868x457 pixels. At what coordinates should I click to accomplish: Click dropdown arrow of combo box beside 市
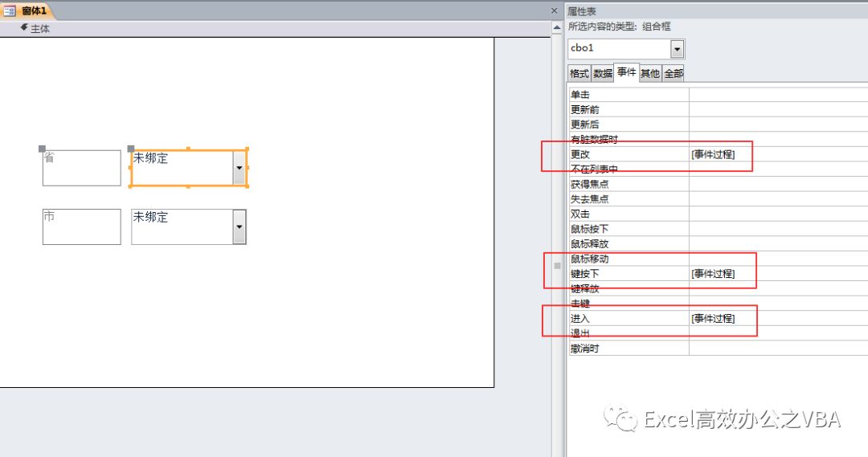click(x=240, y=226)
